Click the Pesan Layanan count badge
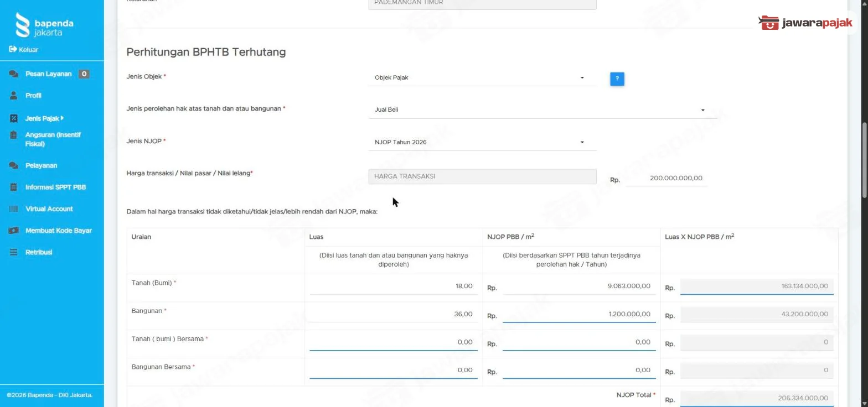Screen dimensions: 868x407 84,74
